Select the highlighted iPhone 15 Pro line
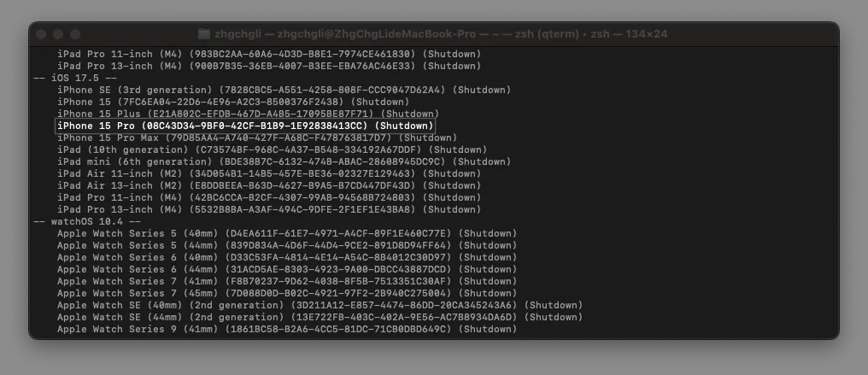The height and width of the screenshot is (375, 868). (x=245, y=126)
